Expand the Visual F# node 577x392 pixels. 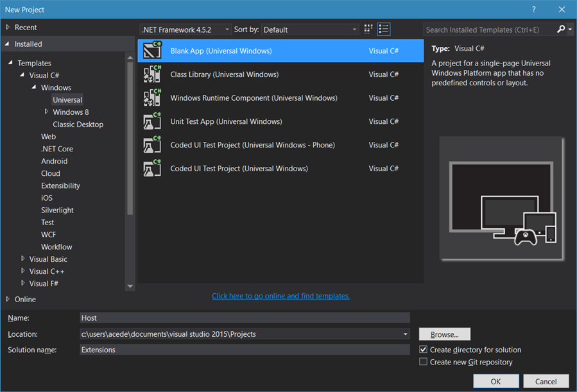(23, 283)
